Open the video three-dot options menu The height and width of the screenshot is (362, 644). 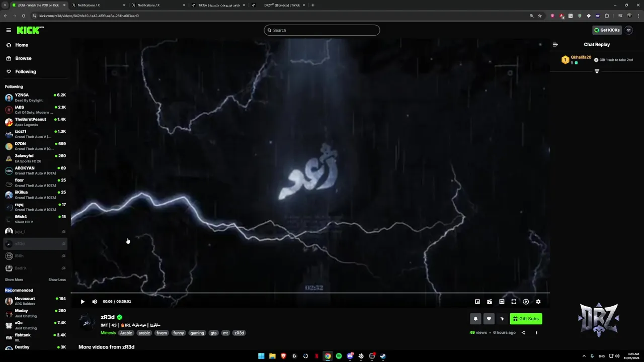coord(536,332)
